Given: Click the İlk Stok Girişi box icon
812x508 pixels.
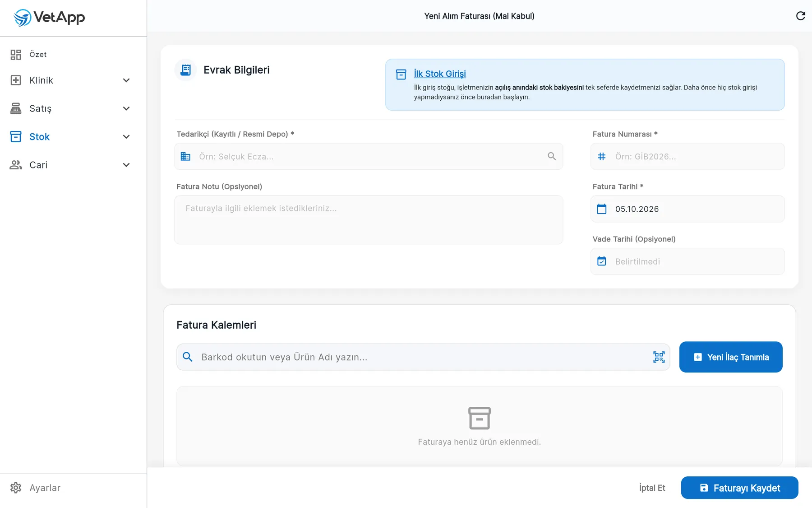Looking at the screenshot, I should tap(401, 75).
